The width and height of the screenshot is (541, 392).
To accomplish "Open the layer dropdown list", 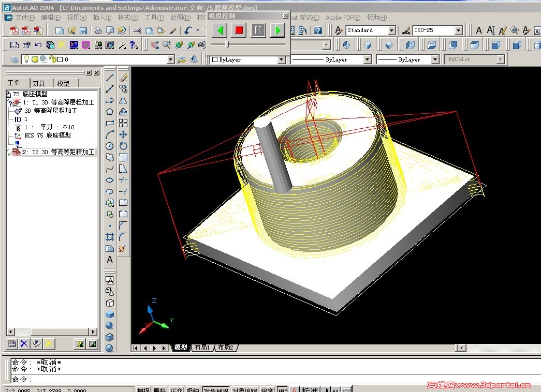I will (x=171, y=60).
